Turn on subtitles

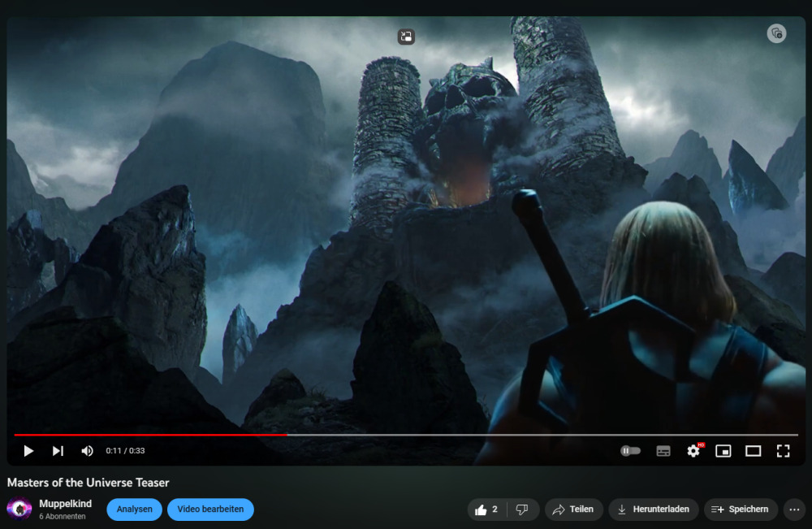[x=663, y=451]
